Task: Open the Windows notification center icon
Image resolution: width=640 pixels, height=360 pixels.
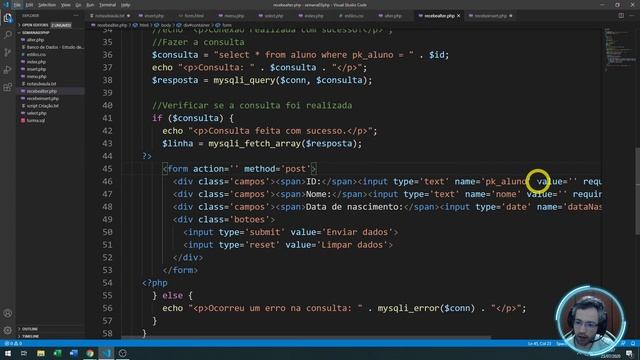Action: tap(629, 353)
